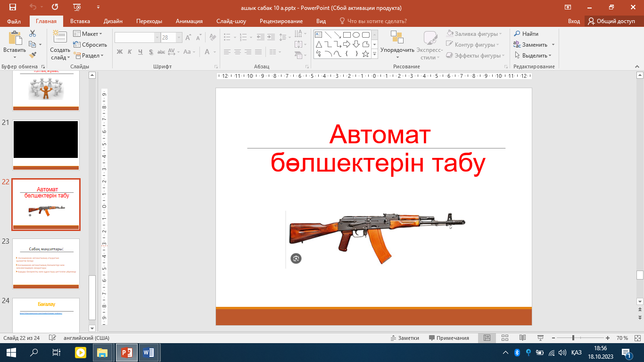Screen dimensions: 644x362
Task: Increase font size with the larger A icon
Action: [188, 38]
